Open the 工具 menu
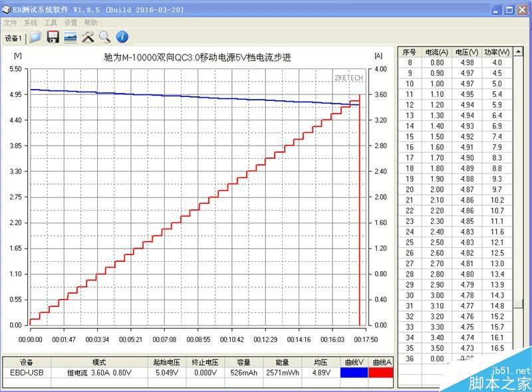 (x=51, y=23)
